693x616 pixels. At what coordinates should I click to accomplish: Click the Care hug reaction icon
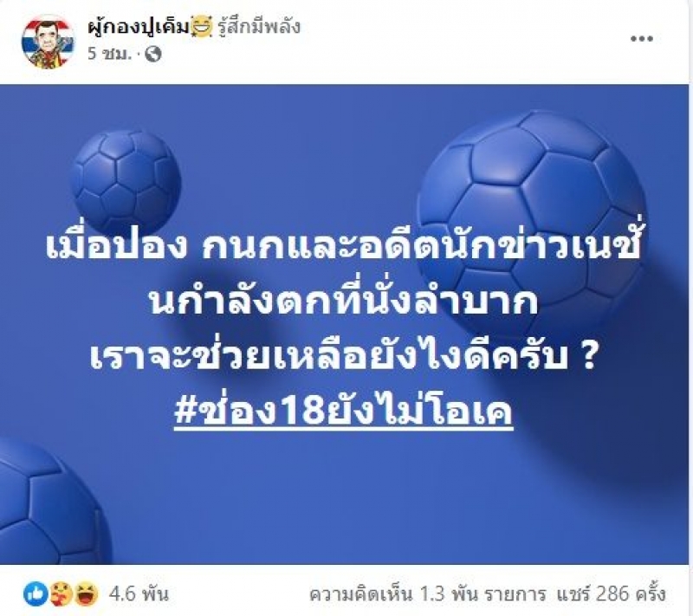point(61,593)
